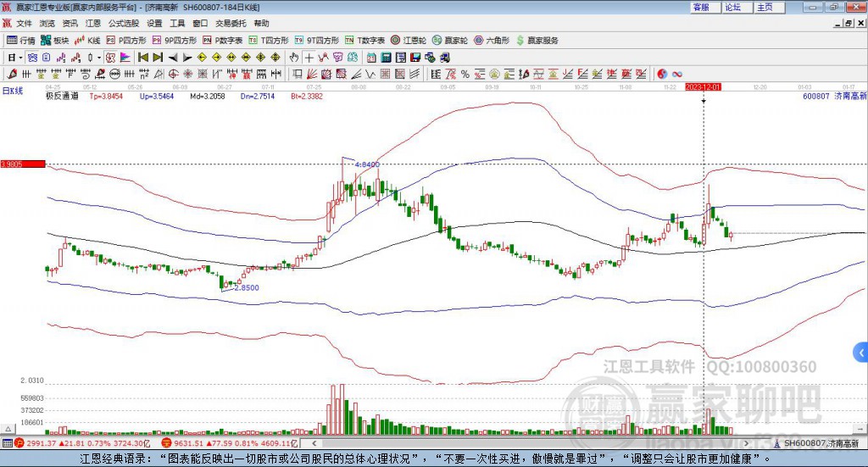
Task: Open the 板块 sector view
Action: pyautogui.click(x=54, y=41)
